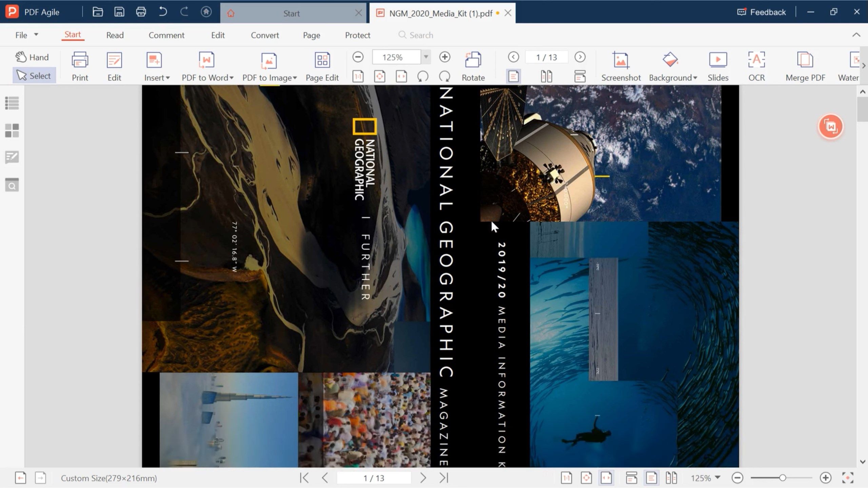Rotate page clockwise icon
The height and width of the screenshot is (488, 868).
tap(445, 77)
